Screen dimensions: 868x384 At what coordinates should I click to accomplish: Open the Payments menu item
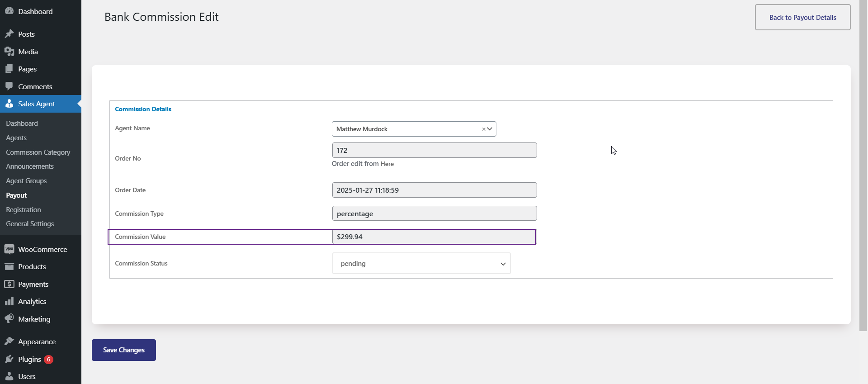click(33, 284)
